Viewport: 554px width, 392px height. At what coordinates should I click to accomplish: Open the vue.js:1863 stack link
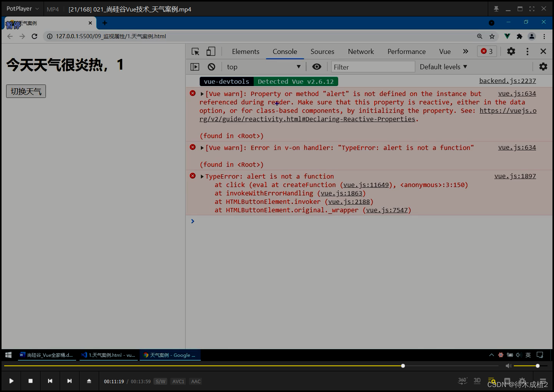341,194
